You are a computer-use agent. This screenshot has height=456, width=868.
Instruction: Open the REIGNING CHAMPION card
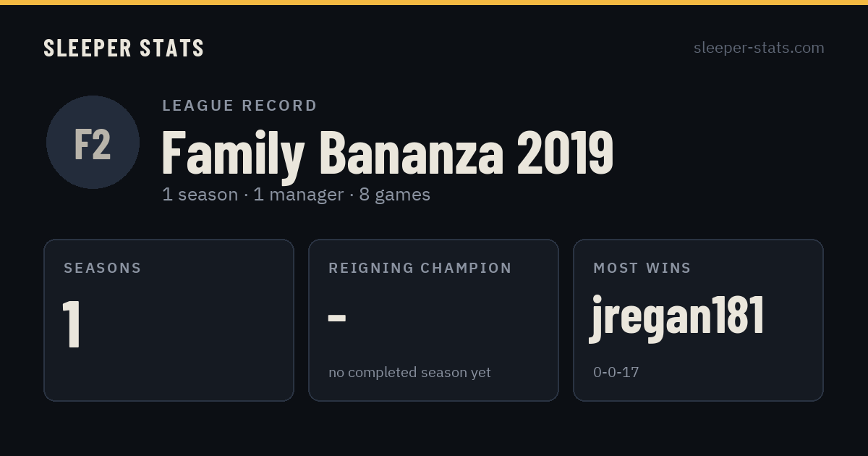pos(433,320)
